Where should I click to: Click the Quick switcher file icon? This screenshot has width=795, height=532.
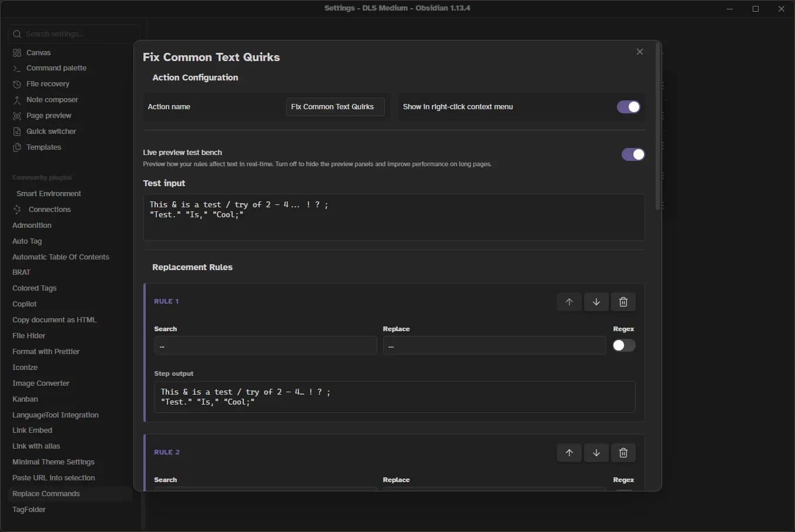click(17, 132)
